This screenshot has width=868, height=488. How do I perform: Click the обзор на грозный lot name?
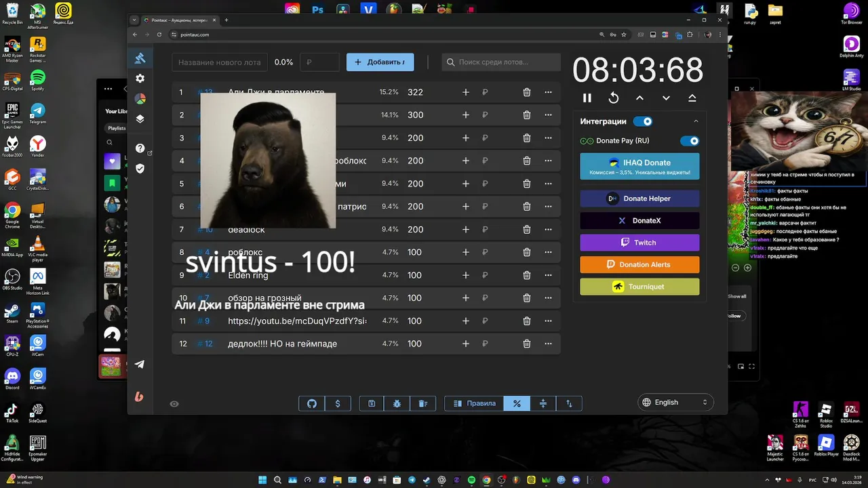pos(264,298)
